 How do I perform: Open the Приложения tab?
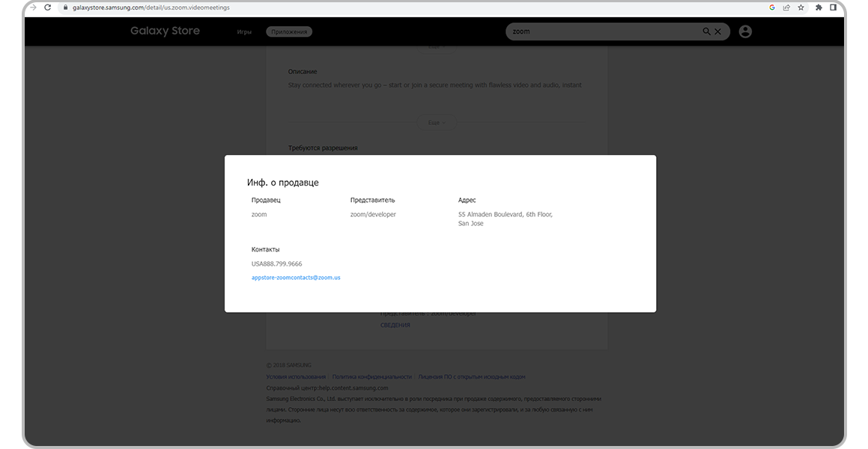[x=289, y=31]
